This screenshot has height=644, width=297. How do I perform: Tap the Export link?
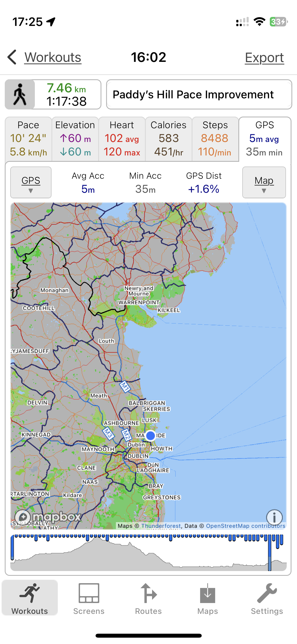[264, 58]
